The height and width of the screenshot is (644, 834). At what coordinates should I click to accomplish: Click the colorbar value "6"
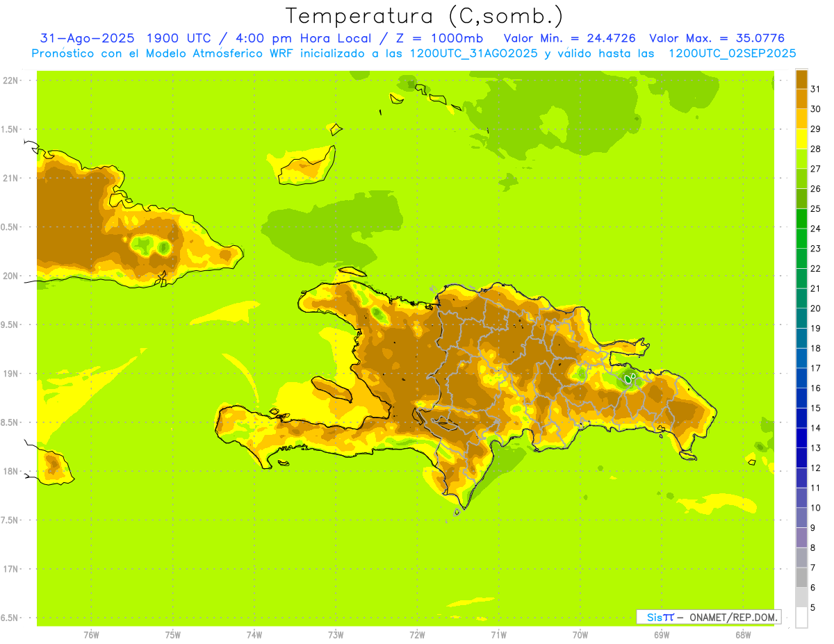[813, 588]
